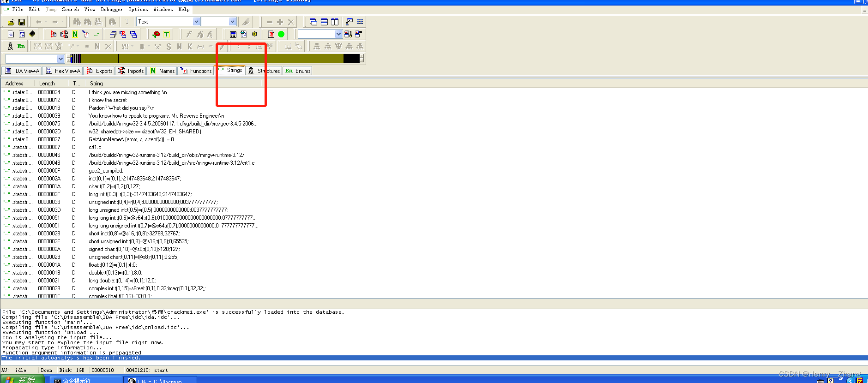Select 'Pardon? What did you say?' string row
This screenshot has width=868, height=383.
[x=121, y=108]
